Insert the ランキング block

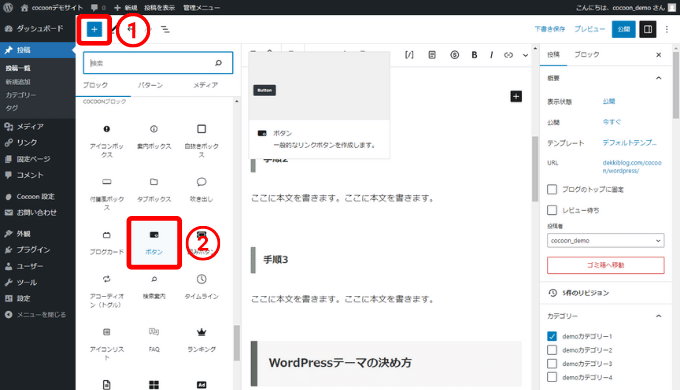(201, 340)
